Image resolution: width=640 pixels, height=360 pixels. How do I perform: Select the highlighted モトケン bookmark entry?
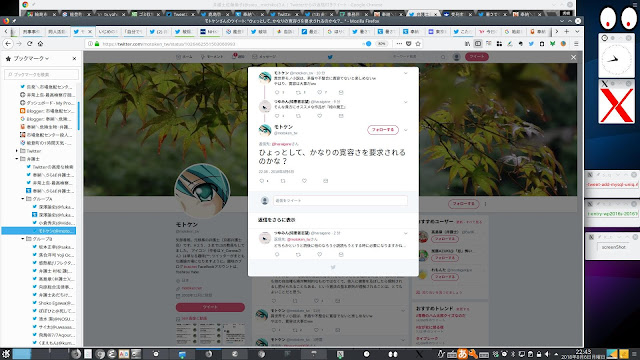point(39,231)
